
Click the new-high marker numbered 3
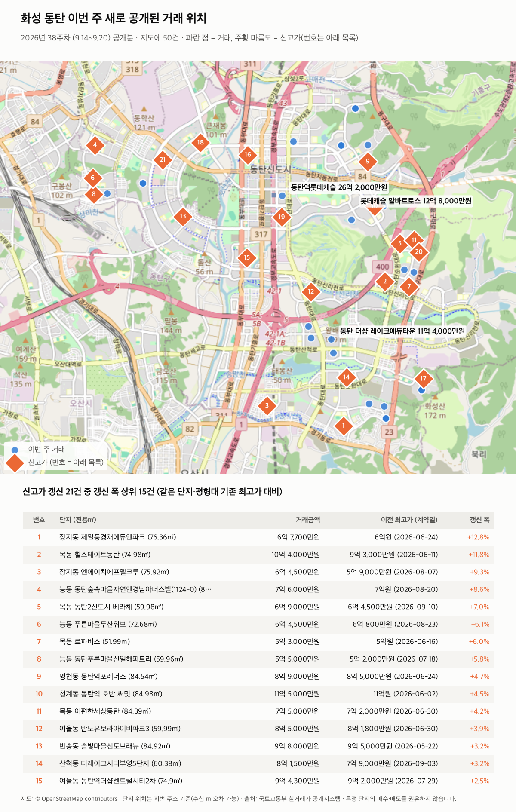coord(267,405)
